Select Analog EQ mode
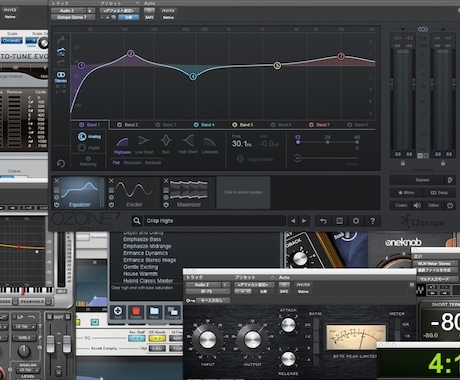Image resolution: width=460 pixels, height=380 pixels. pyautogui.click(x=89, y=136)
